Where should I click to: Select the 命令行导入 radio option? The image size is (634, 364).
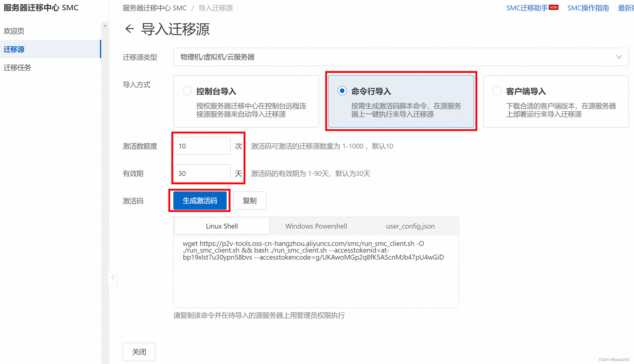(x=342, y=91)
